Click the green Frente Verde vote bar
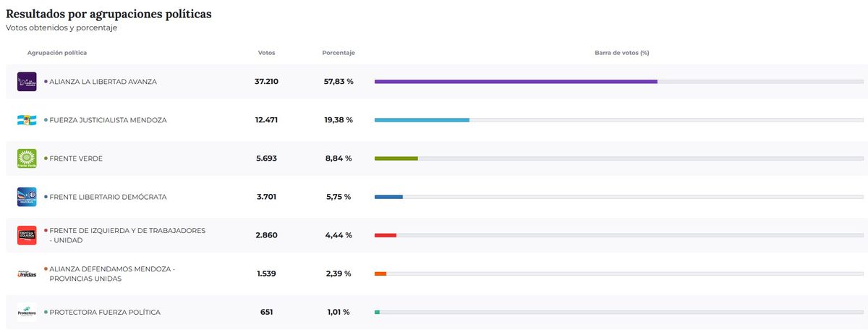Screen dimensions: 868x330 [x=396, y=158]
